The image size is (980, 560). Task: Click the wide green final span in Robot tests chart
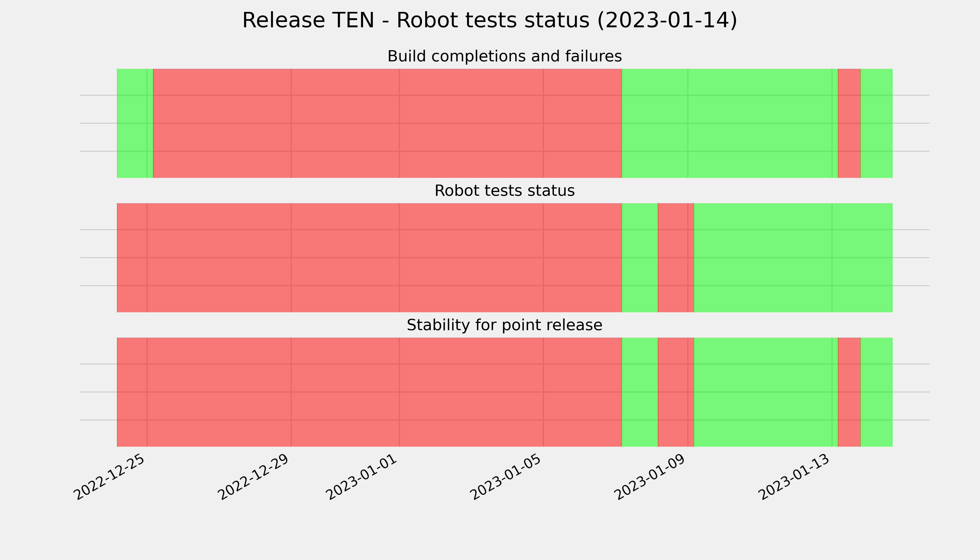(793, 258)
